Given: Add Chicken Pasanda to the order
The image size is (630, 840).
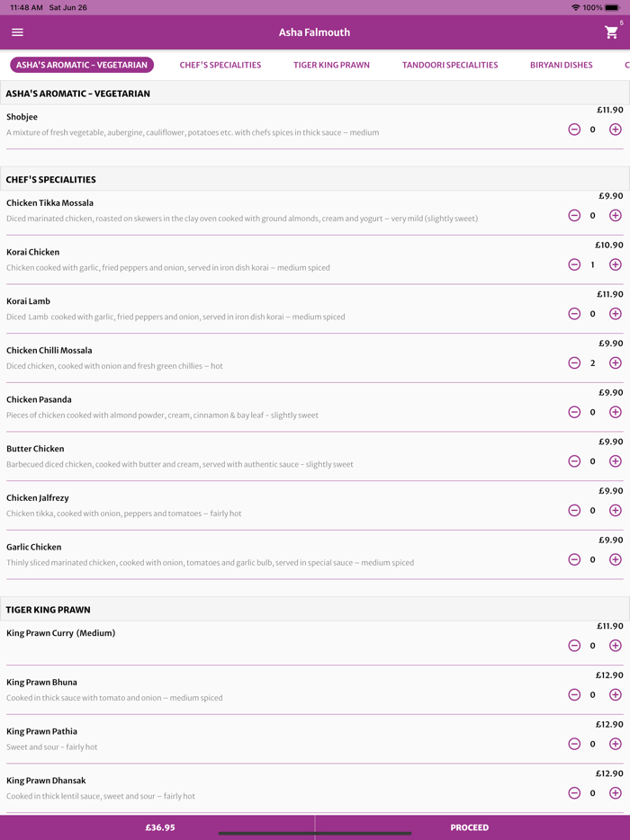Looking at the screenshot, I should coord(616,412).
